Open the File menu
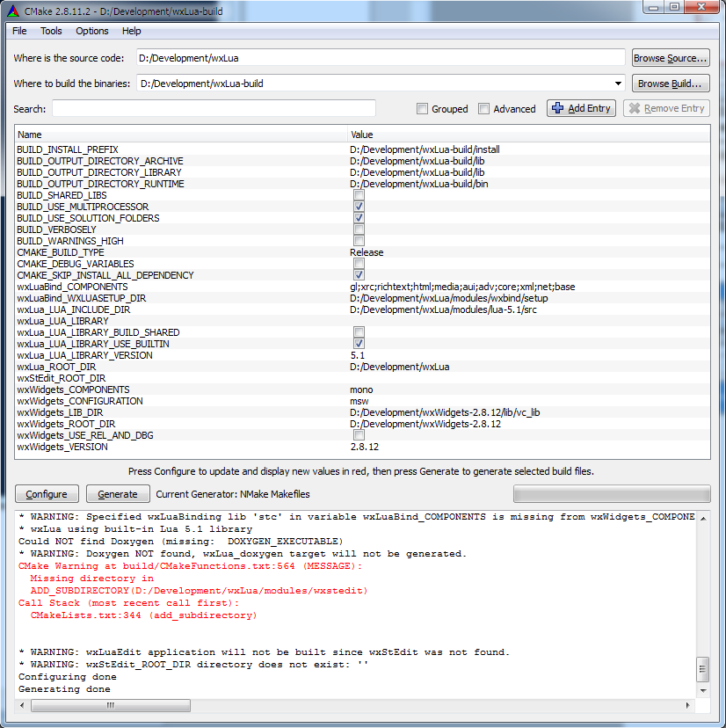This screenshot has width=726, height=728. (x=19, y=31)
